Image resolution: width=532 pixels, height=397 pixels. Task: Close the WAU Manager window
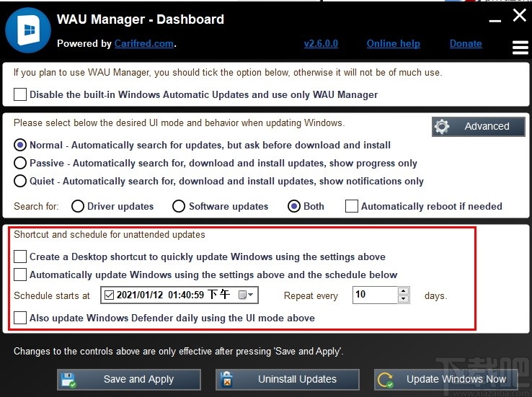point(520,15)
